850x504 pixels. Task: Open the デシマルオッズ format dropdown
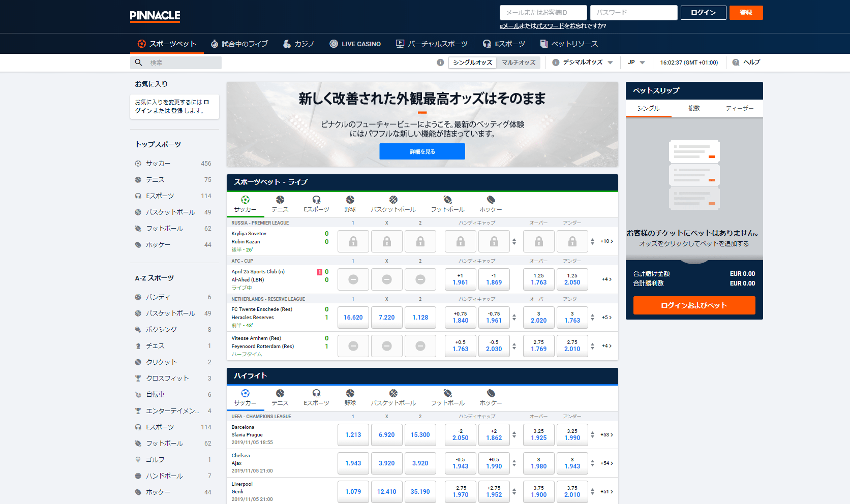coord(584,62)
